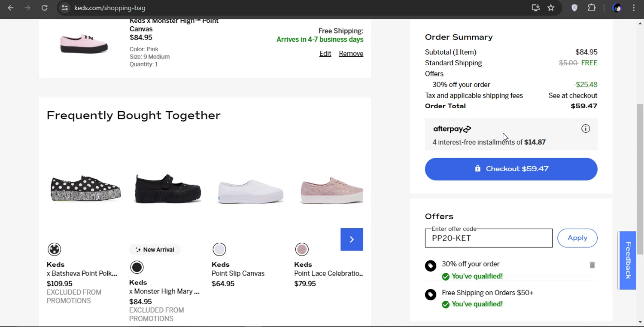Remove 30% off offer with trash icon
The image size is (644, 327).
pos(592,265)
